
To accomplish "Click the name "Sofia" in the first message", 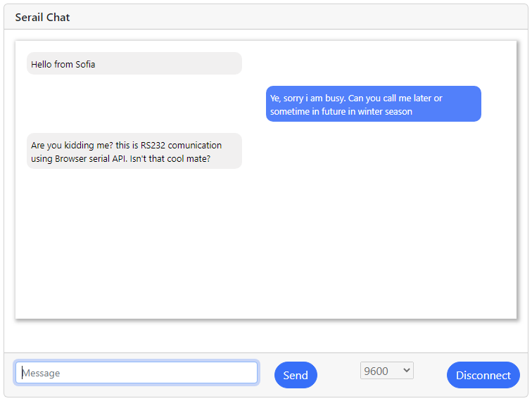I will tap(85, 64).
